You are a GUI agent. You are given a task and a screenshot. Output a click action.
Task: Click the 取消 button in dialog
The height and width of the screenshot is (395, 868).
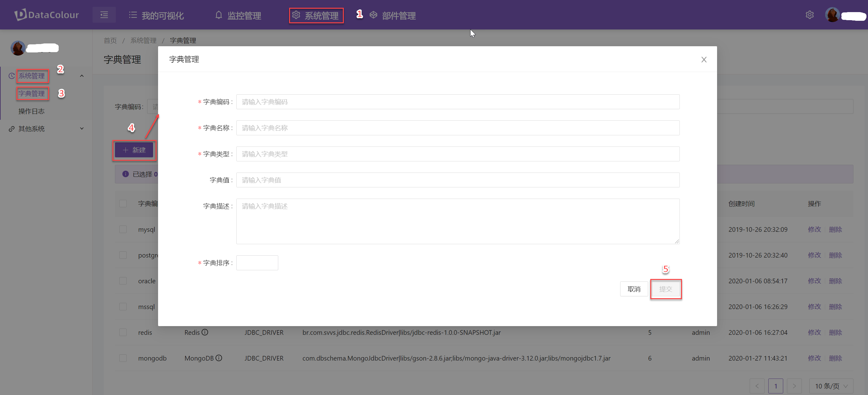(x=634, y=289)
